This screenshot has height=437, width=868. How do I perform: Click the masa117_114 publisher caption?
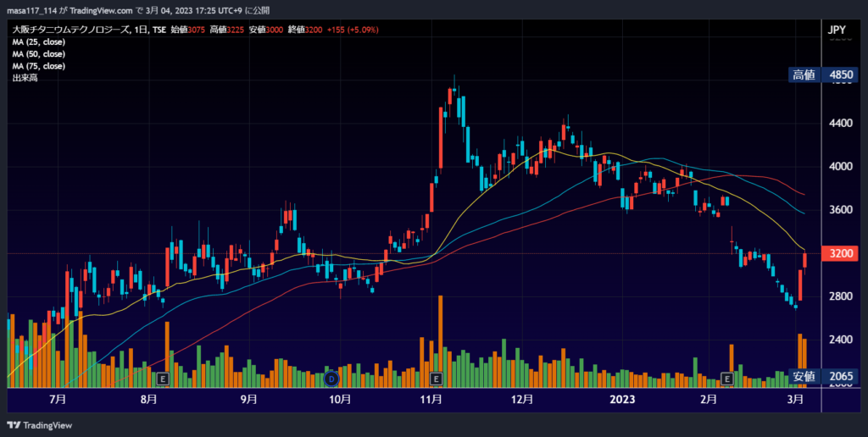31,10
